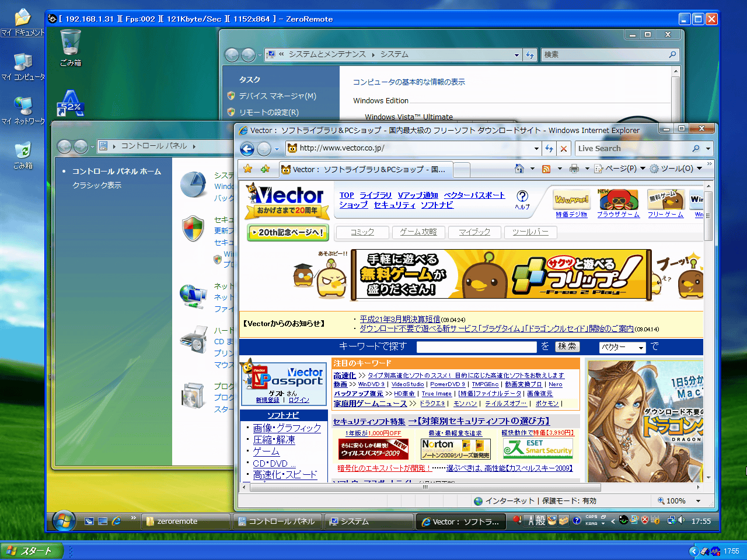Select the マイブック tab on Vector page
The width and height of the screenshot is (747, 560).
pos(474,232)
